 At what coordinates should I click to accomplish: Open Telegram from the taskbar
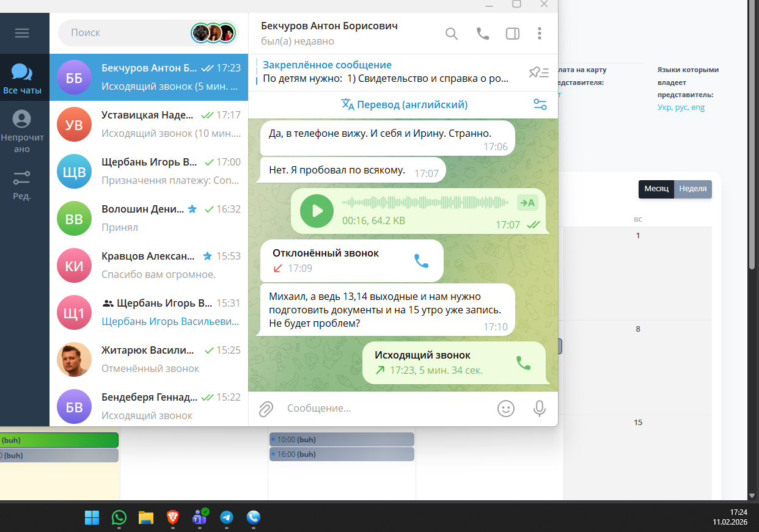pos(227,517)
